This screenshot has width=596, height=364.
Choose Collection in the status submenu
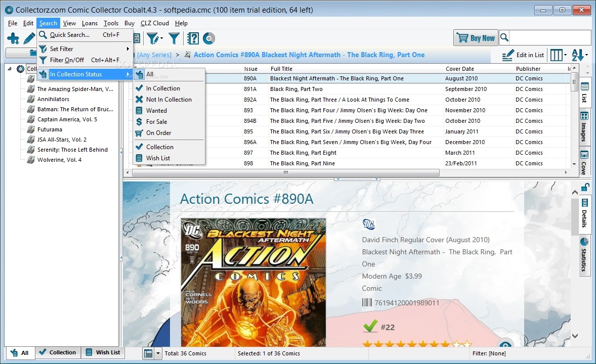coord(169,147)
